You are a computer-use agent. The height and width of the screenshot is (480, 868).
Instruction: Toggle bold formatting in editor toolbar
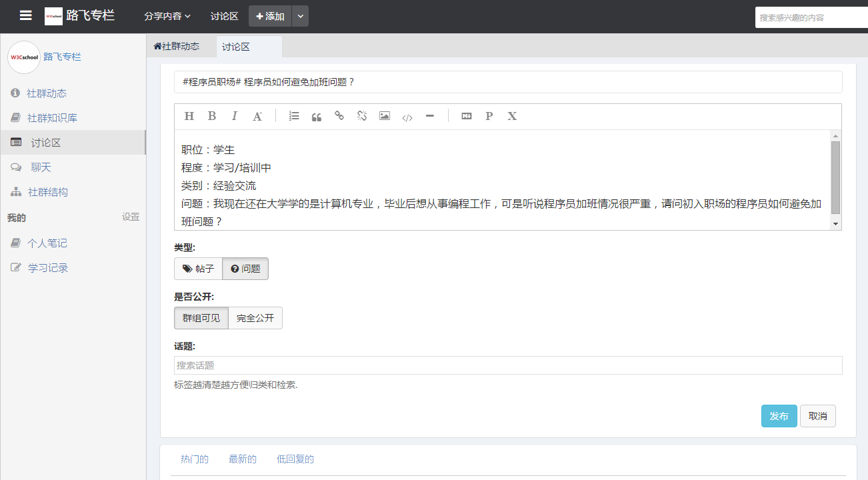pyautogui.click(x=212, y=116)
